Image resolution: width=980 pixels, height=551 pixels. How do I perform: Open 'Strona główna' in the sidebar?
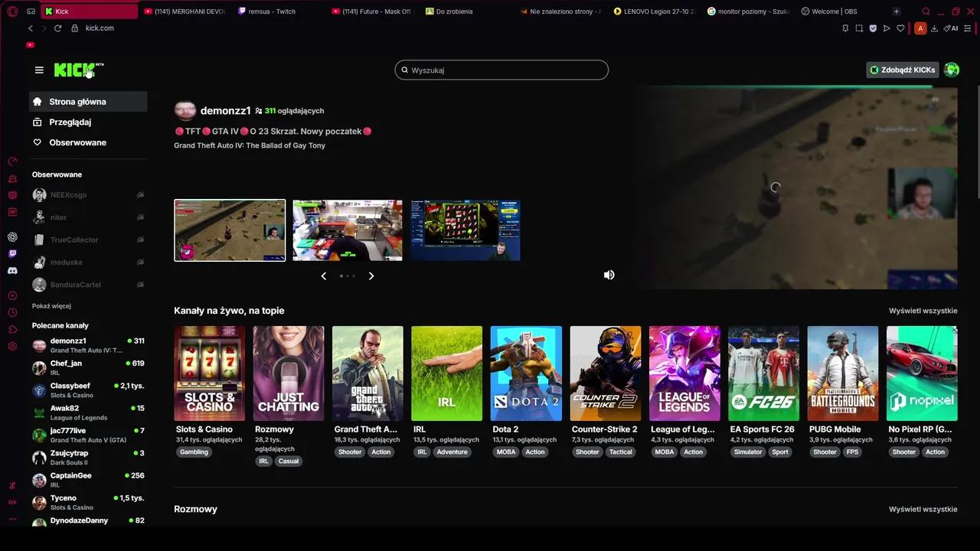coord(88,101)
